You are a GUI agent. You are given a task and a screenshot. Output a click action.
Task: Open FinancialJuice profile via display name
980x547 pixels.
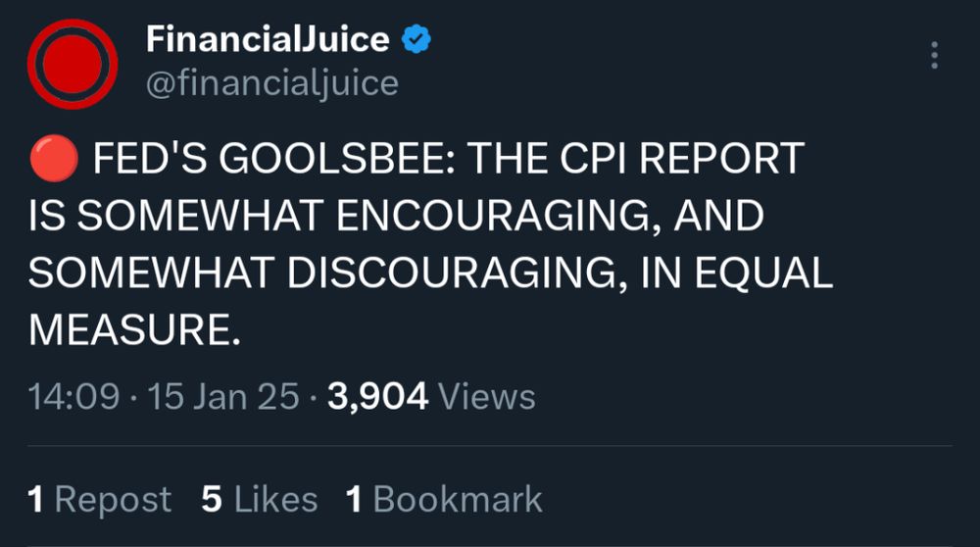click(x=268, y=39)
